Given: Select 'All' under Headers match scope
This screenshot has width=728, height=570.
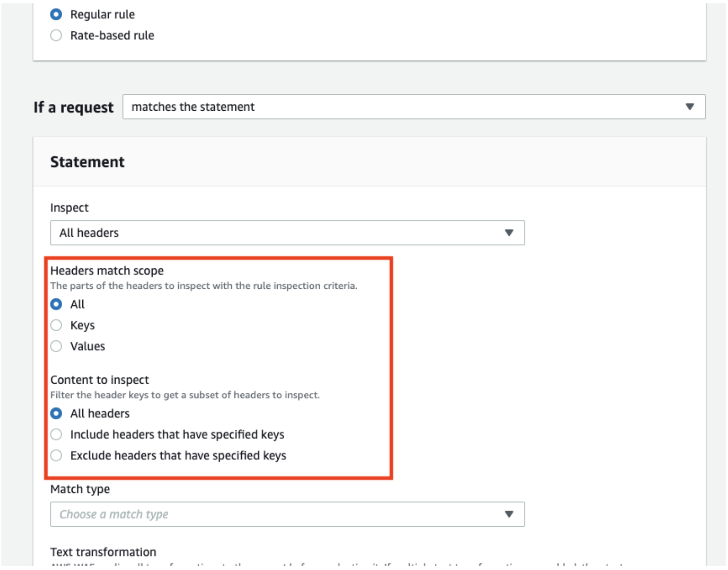Looking at the screenshot, I should pos(56,304).
